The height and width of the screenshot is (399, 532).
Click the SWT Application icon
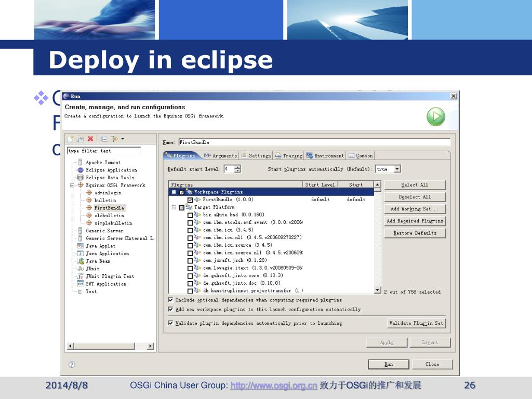pyautogui.click(x=81, y=284)
